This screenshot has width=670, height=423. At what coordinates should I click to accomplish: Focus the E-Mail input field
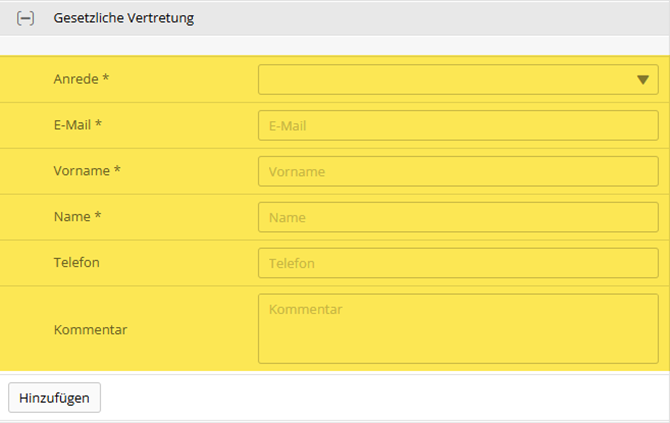458,126
